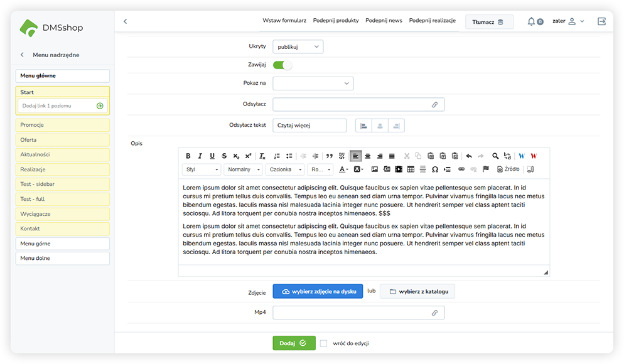Open the Ukryty 'publikuj' dropdown
The image size is (624, 364).
click(298, 46)
